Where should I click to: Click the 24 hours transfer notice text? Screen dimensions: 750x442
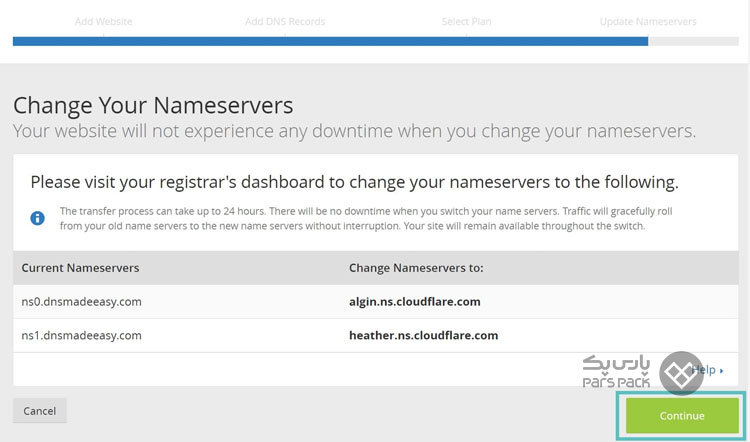pyautogui.click(x=366, y=218)
